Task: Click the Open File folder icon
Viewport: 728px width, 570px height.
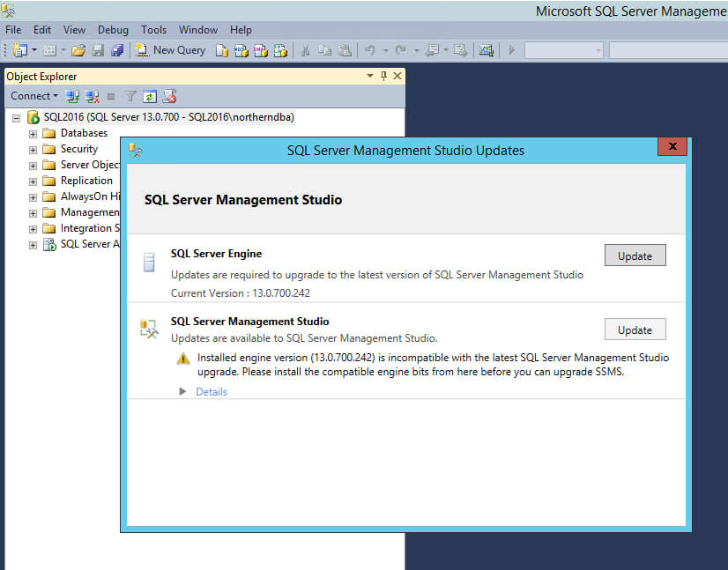Action: click(x=78, y=50)
